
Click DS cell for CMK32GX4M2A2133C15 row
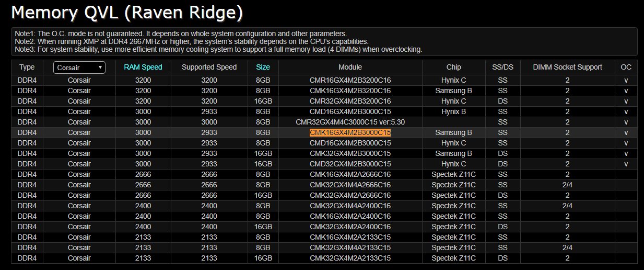(x=502, y=258)
